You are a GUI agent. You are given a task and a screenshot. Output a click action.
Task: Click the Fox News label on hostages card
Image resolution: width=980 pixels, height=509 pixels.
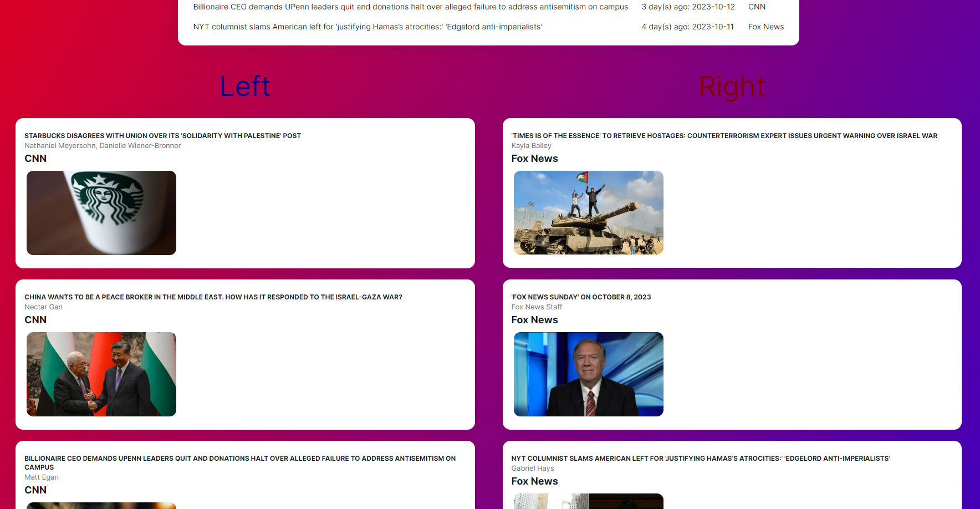pyautogui.click(x=534, y=159)
